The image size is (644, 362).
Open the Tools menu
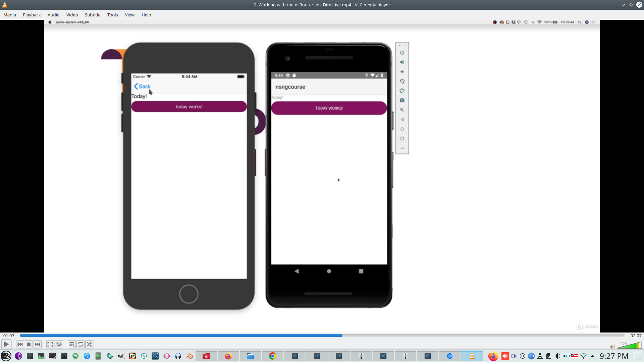(112, 15)
